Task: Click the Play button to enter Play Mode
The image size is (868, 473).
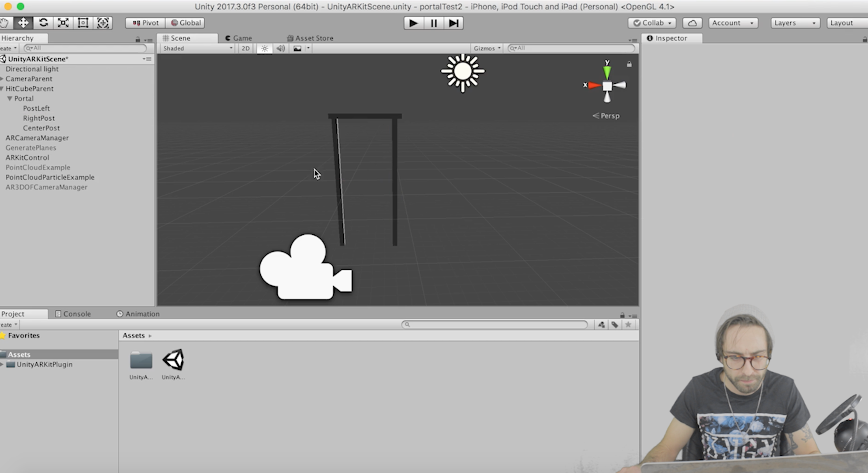Action: pos(412,23)
